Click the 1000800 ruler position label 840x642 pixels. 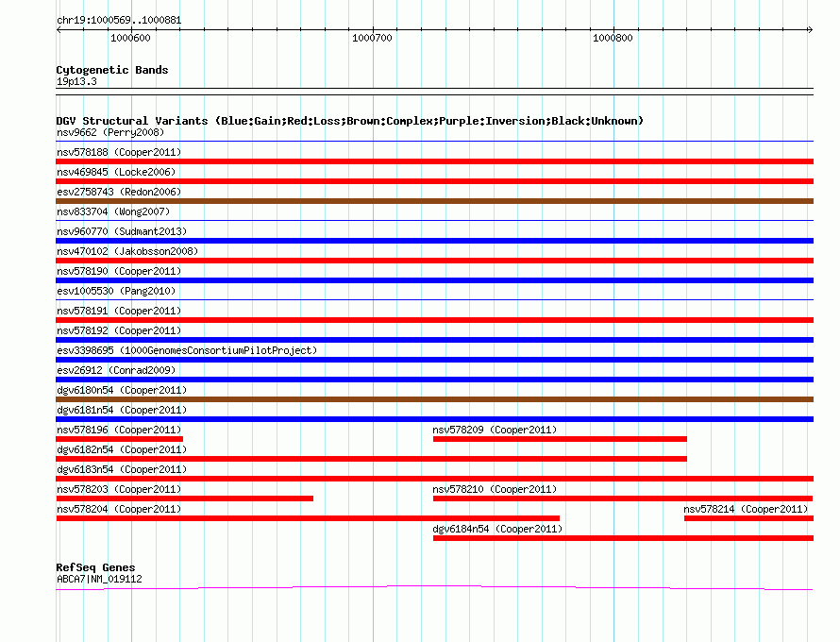(x=613, y=38)
